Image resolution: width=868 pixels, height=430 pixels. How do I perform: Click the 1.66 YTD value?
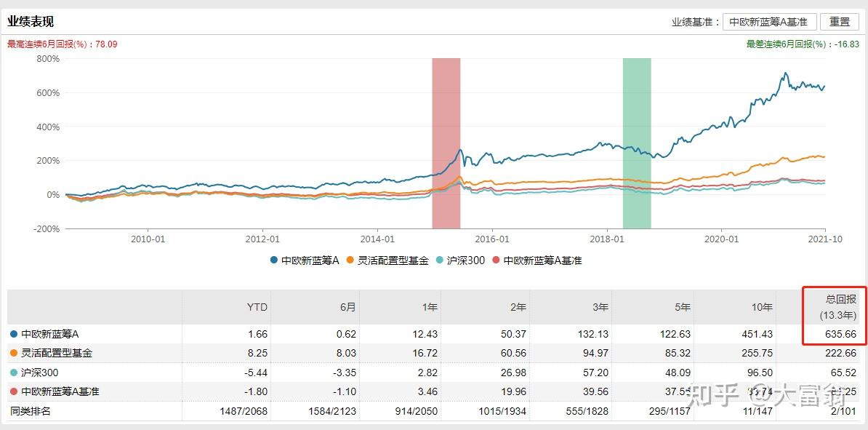(x=258, y=334)
